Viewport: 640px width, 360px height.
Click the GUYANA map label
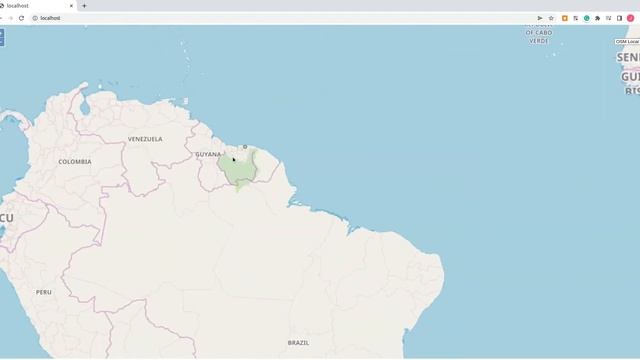point(208,154)
